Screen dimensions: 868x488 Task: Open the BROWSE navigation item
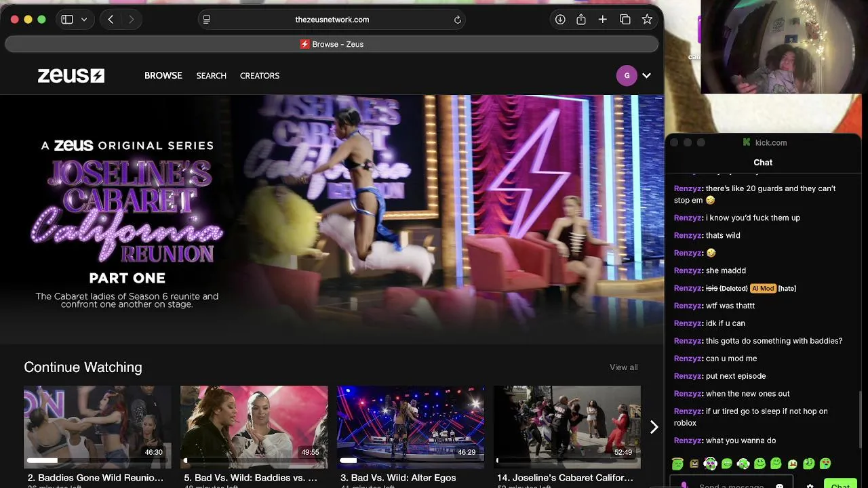(163, 75)
